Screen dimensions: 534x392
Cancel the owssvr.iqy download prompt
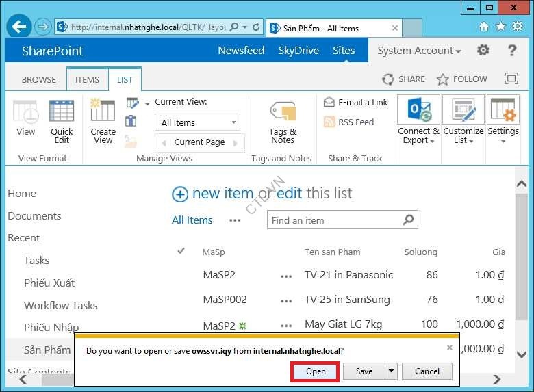click(427, 371)
